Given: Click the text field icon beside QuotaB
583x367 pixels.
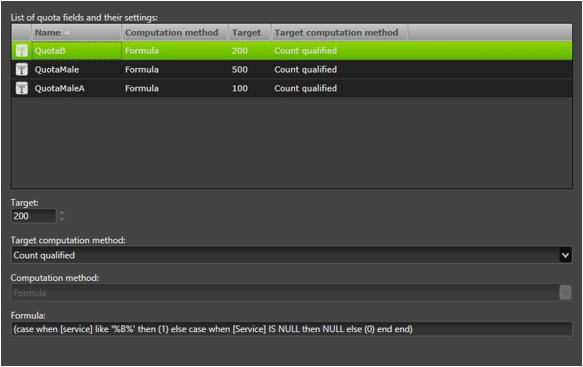Looking at the screenshot, I should [22, 51].
